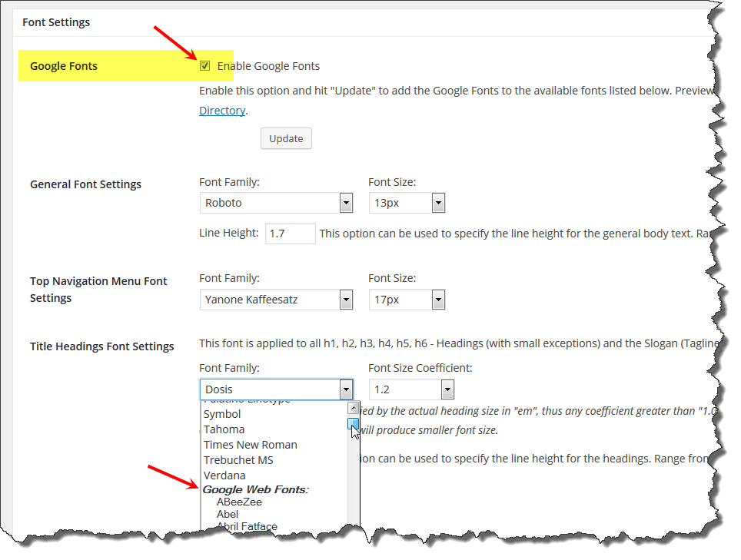Select the ABeeZee Google web font

tap(239, 502)
